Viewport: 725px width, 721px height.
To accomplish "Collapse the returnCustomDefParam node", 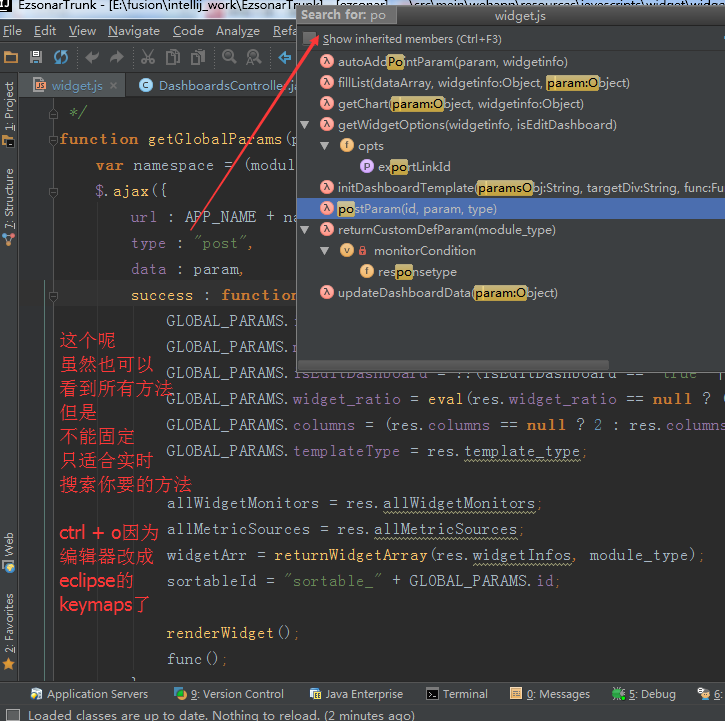I will (305, 230).
